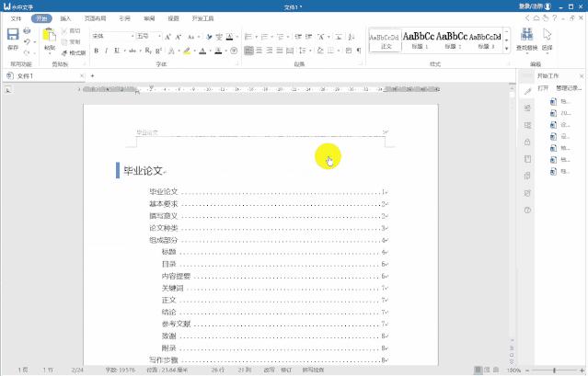Open the undo history dropdown arrow
588x376 pixels.
coord(34,42)
